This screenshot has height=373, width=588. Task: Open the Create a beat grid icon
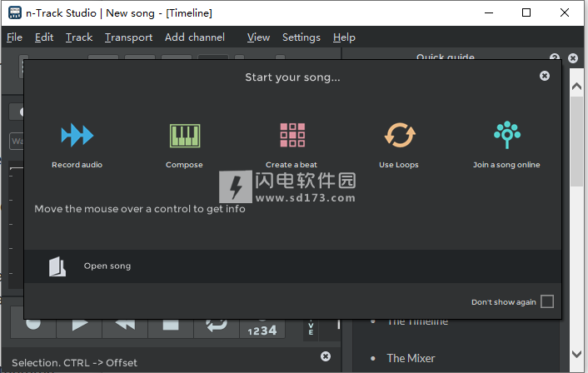coord(292,135)
